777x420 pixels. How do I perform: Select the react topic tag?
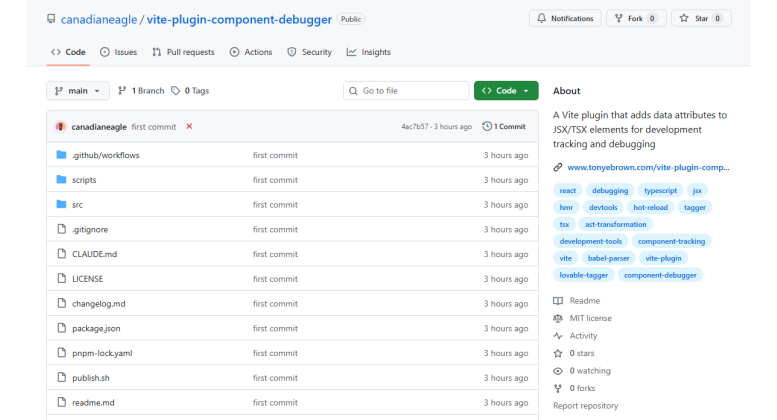567,191
